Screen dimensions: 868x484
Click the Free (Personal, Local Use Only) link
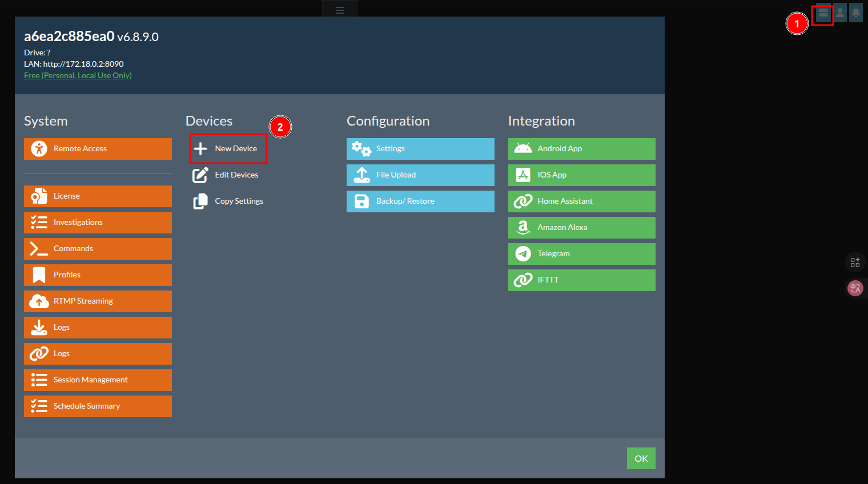click(78, 75)
